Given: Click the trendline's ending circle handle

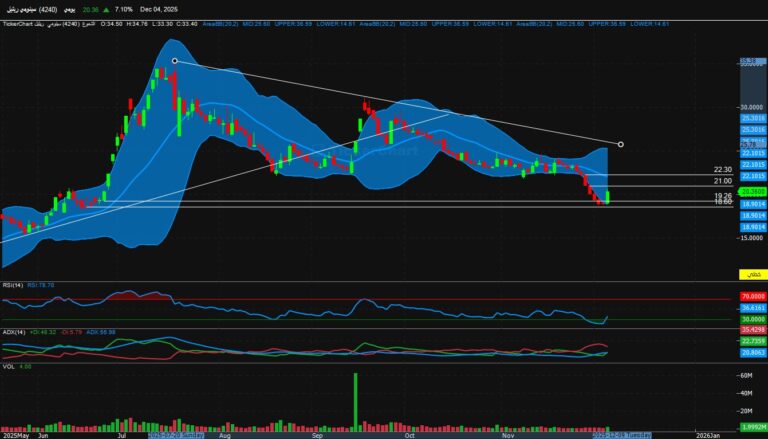Looking at the screenshot, I should click(622, 145).
